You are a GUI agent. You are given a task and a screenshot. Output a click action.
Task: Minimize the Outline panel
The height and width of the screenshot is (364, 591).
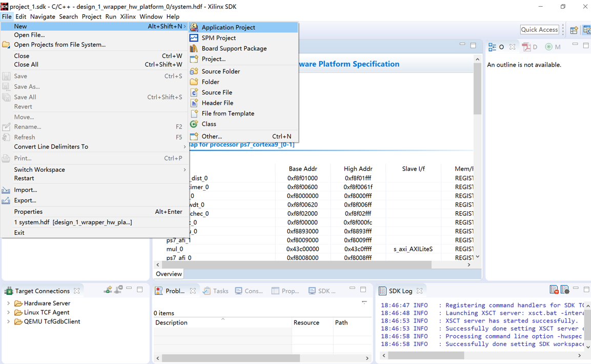(575, 45)
